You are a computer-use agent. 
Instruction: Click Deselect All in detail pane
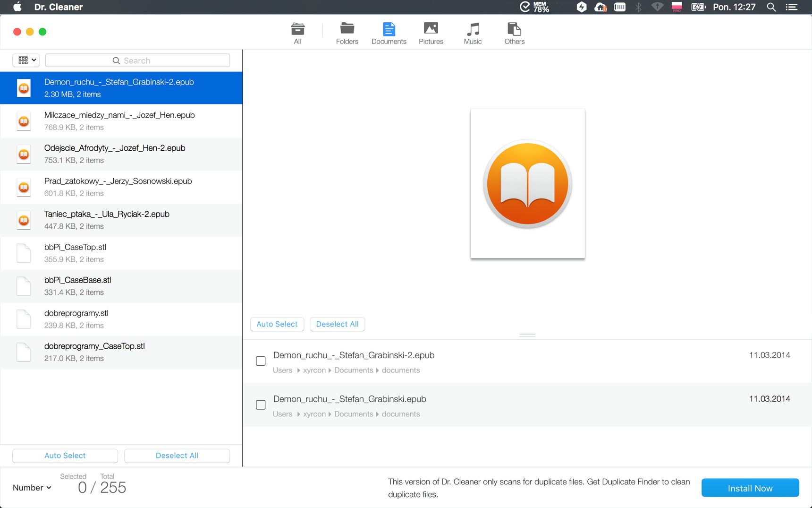[x=337, y=324]
